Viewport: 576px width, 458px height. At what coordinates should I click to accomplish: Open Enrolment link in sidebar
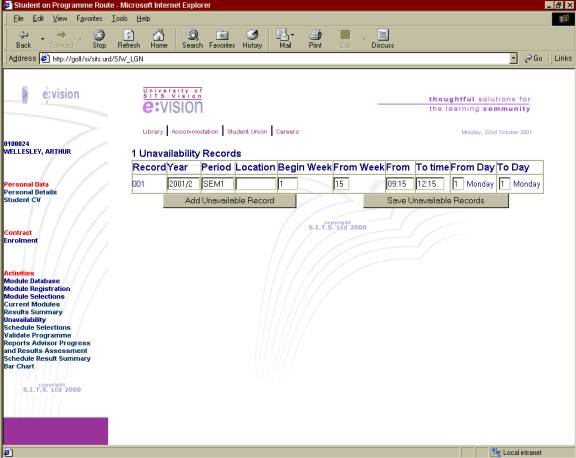(x=21, y=241)
